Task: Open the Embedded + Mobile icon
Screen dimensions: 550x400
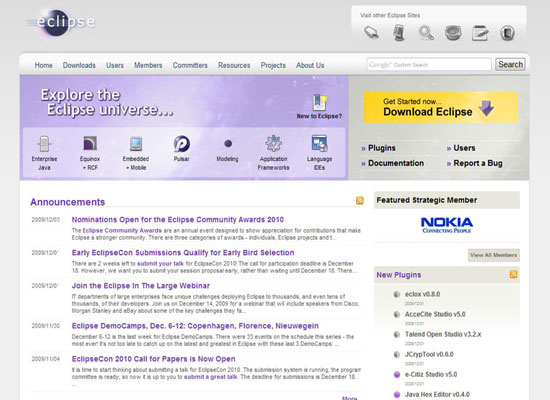Action: tap(136, 144)
